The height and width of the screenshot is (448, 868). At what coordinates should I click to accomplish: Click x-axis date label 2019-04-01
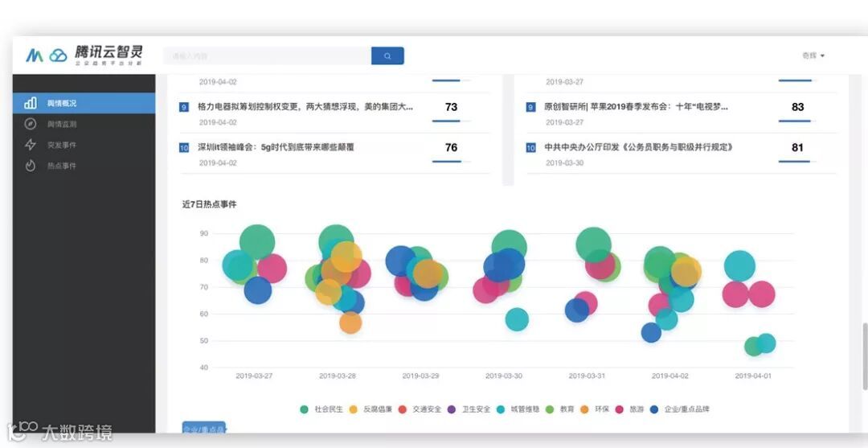(753, 376)
